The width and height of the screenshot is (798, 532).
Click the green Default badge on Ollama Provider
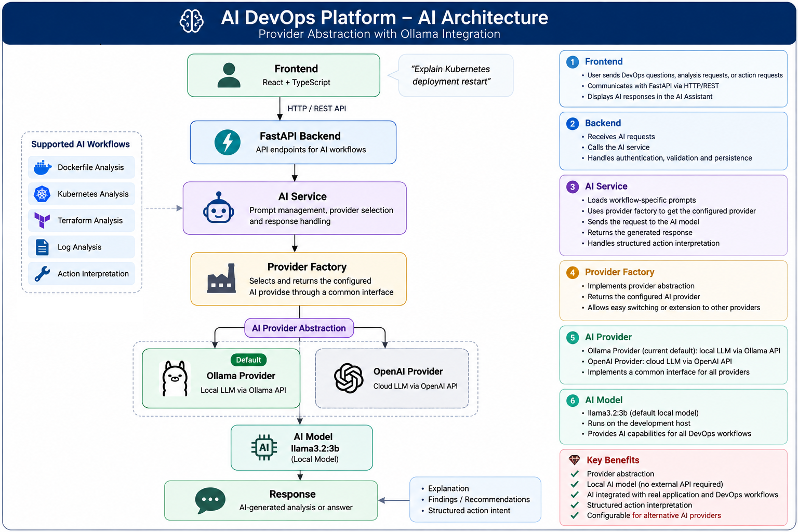[248, 360]
